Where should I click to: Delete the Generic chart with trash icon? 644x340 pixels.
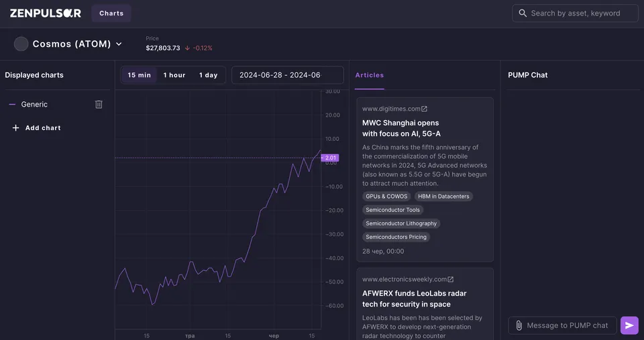tap(99, 105)
